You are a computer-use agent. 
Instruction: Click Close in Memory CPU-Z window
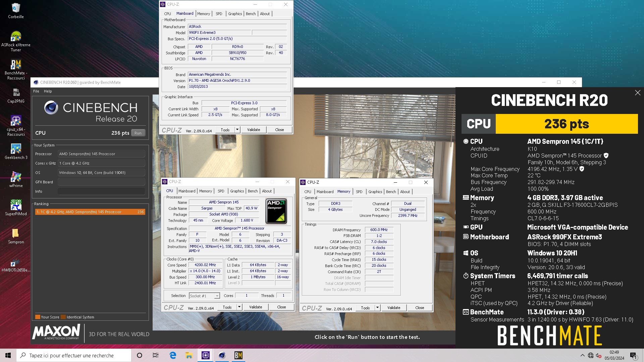click(x=420, y=308)
